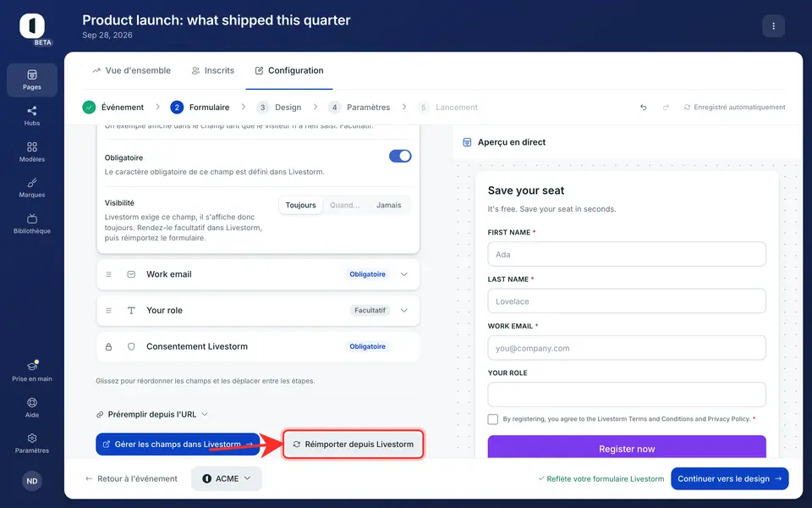Check the Livestorm terms consent checkbox

[492, 419]
